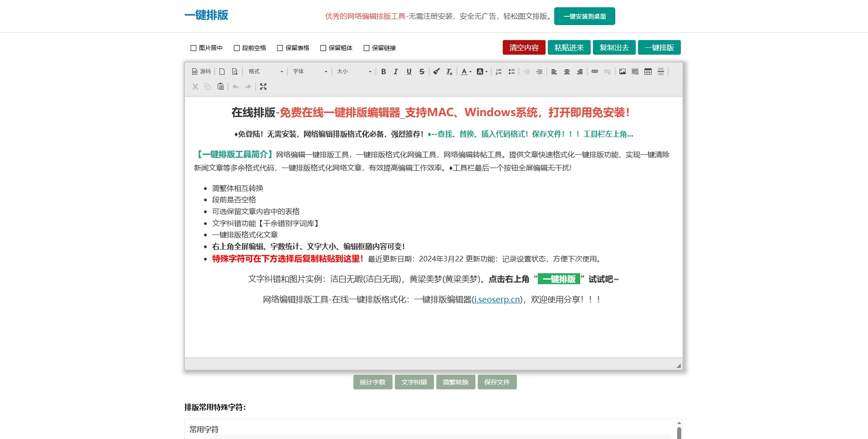Open the 格式 dropdown

pyautogui.click(x=266, y=71)
